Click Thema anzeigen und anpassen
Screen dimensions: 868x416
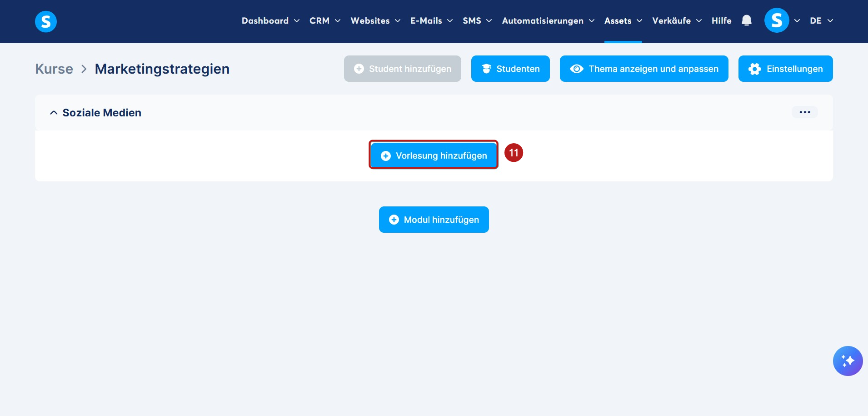pos(644,69)
